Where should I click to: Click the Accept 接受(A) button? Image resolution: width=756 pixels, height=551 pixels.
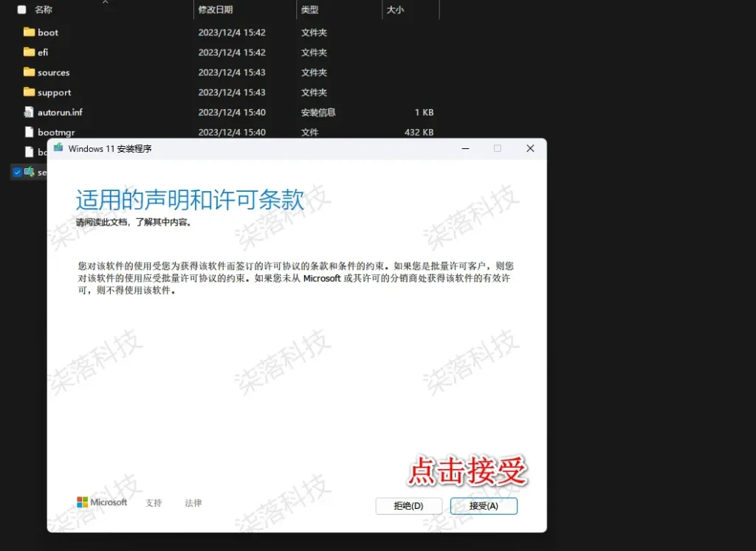pyautogui.click(x=484, y=506)
